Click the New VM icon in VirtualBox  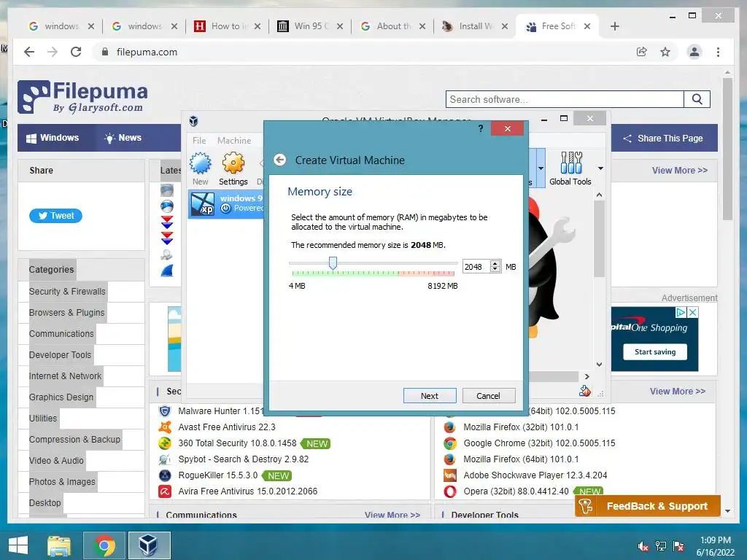pyautogui.click(x=201, y=163)
